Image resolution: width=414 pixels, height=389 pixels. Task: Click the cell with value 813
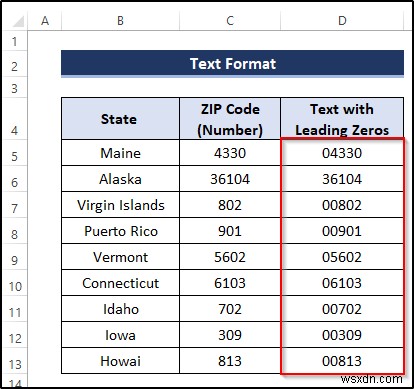[230, 361]
